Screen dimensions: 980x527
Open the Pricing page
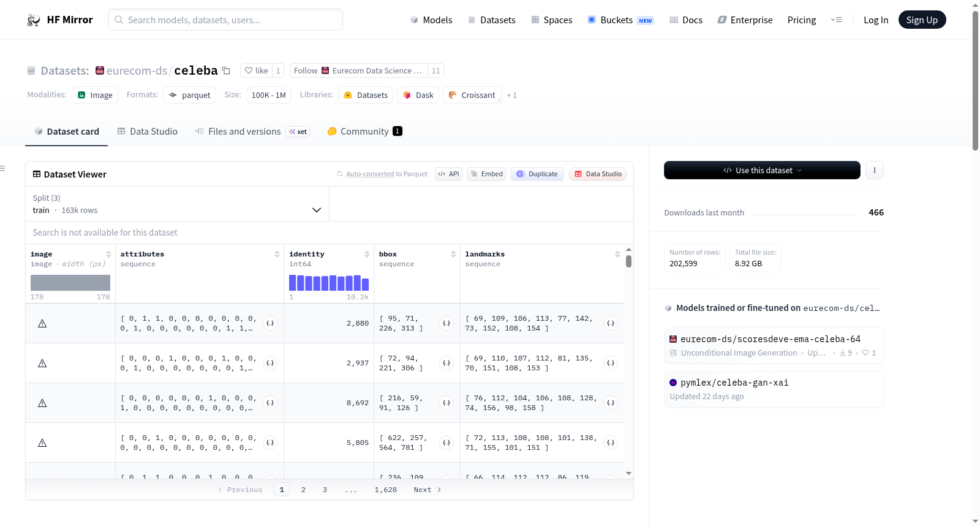coord(802,20)
